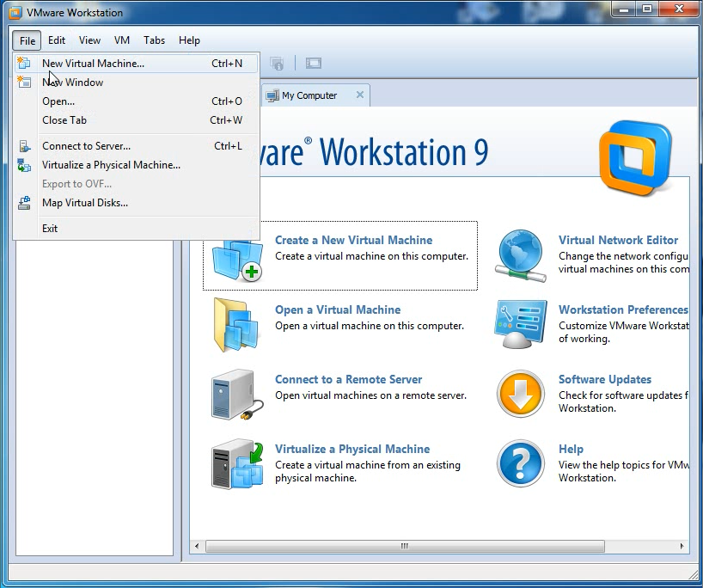Click the Create a New Virtual Machine icon

[x=237, y=260]
